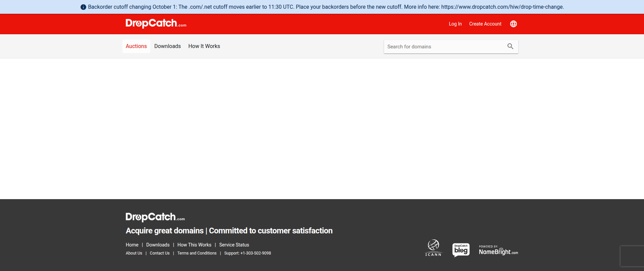Click the reCAPTCHA badge in the corner
Image resolution: width=644 pixels, height=271 pixels.
point(632,256)
